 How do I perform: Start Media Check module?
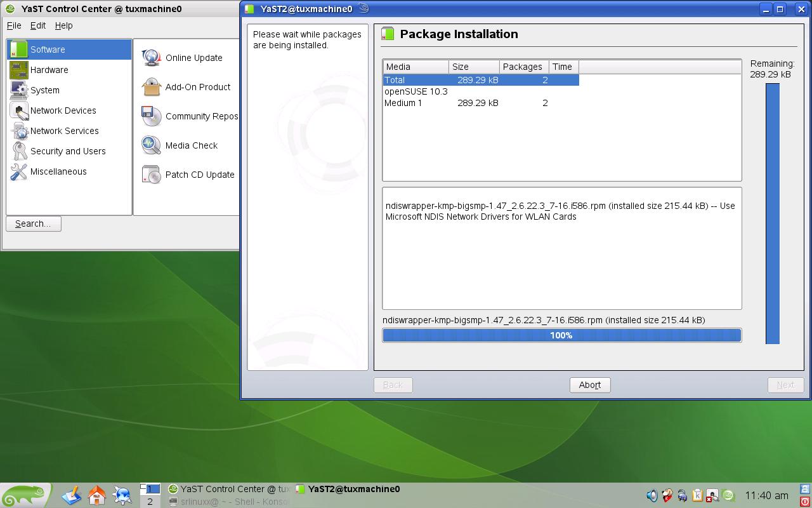tap(180, 145)
